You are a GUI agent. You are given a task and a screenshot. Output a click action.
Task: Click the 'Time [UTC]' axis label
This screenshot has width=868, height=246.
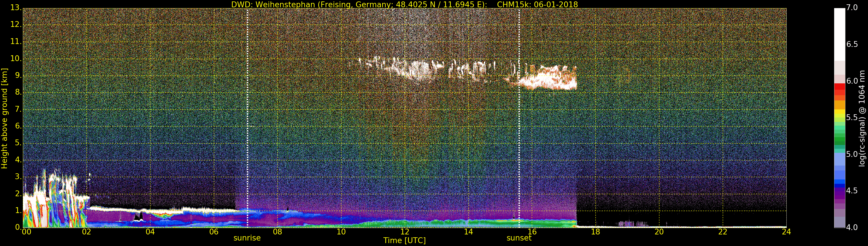(404, 241)
